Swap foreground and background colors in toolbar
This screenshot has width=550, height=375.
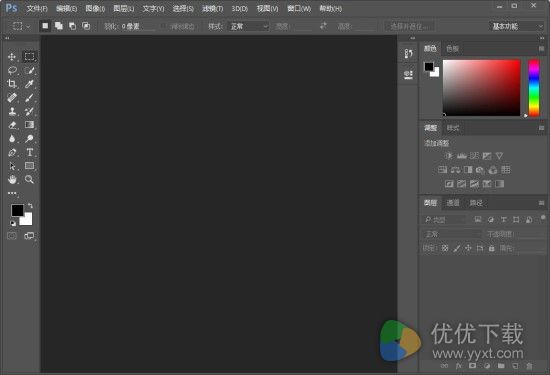click(x=31, y=206)
